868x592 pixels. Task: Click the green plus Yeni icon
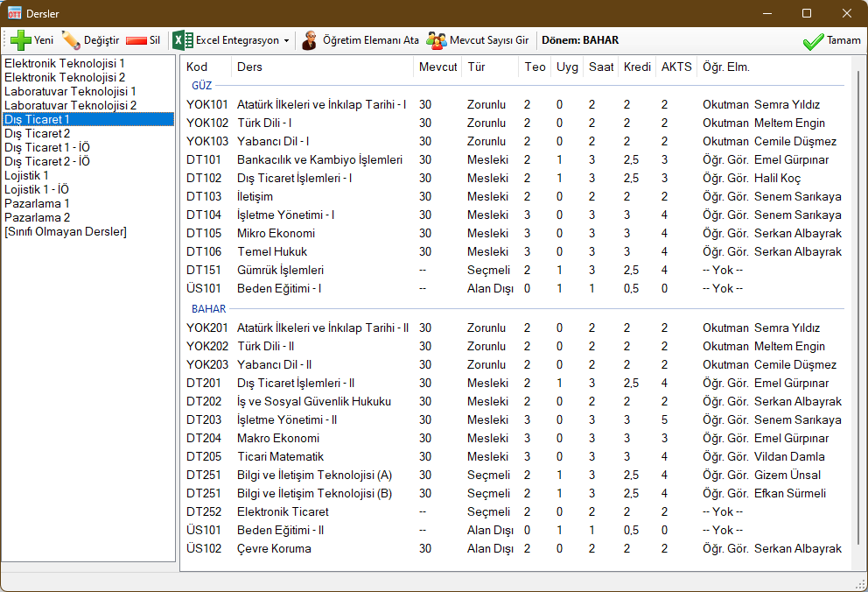pyautogui.click(x=20, y=40)
